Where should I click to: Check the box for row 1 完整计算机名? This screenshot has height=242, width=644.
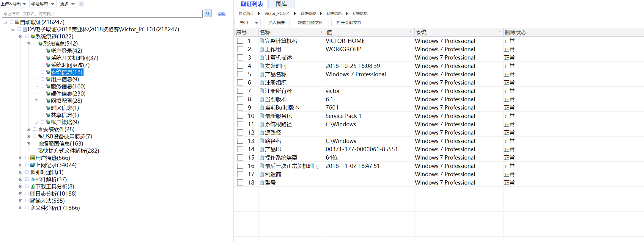pos(240,41)
